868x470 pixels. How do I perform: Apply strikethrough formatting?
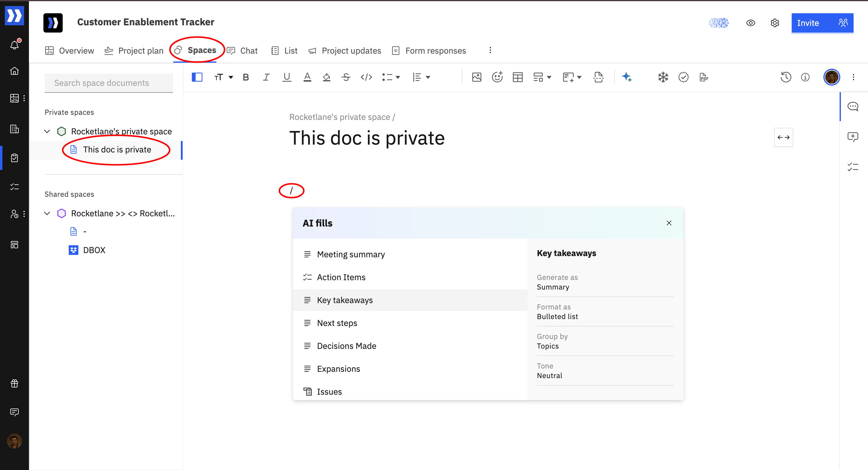346,77
